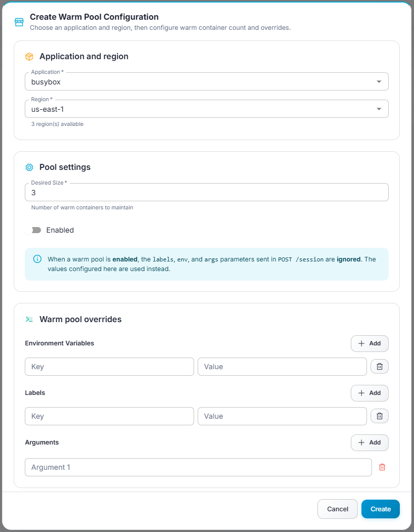Delete the environment variable row with trash icon
This screenshot has width=414, height=532.
379,366
